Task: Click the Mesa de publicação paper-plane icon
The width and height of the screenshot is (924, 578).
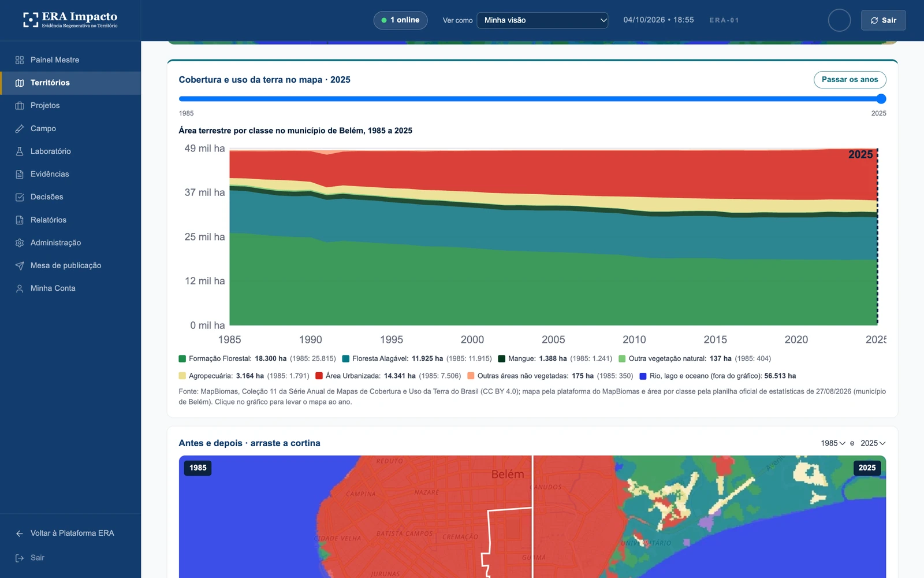Action: tap(20, 265)
